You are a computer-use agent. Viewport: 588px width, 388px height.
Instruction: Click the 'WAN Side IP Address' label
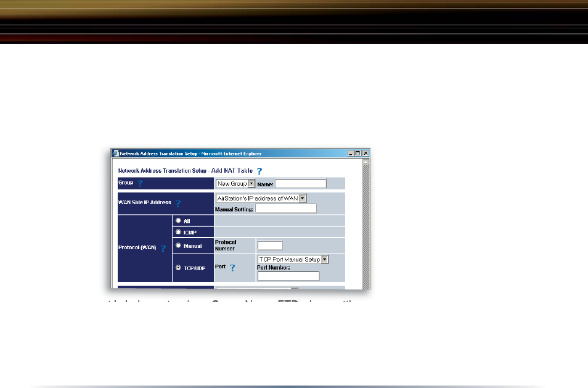(145, 202)
